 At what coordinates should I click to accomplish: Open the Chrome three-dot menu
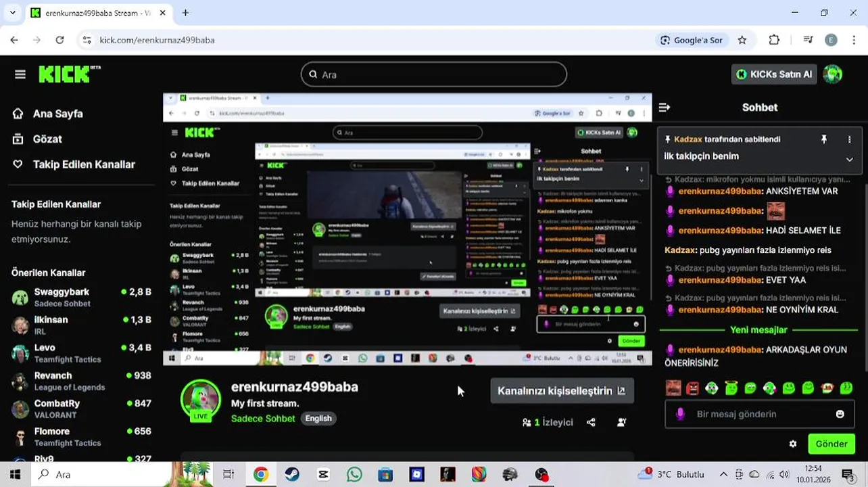point(854,40)
